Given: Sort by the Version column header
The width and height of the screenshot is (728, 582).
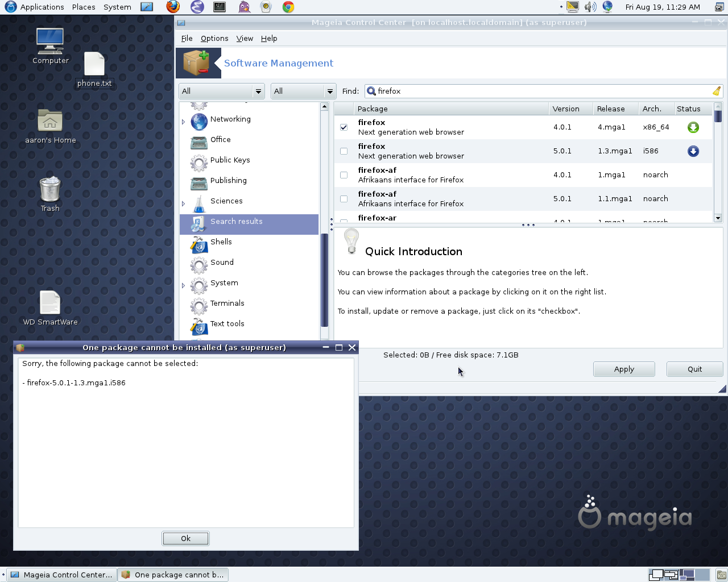Looking at the screenshot, I should (x=570, y=109).
